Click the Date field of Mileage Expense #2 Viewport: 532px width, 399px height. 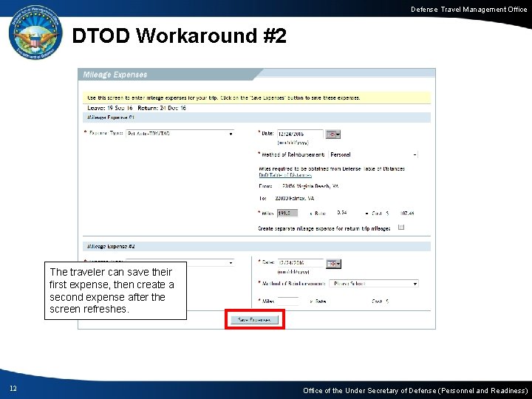click(x=301, y=263)
